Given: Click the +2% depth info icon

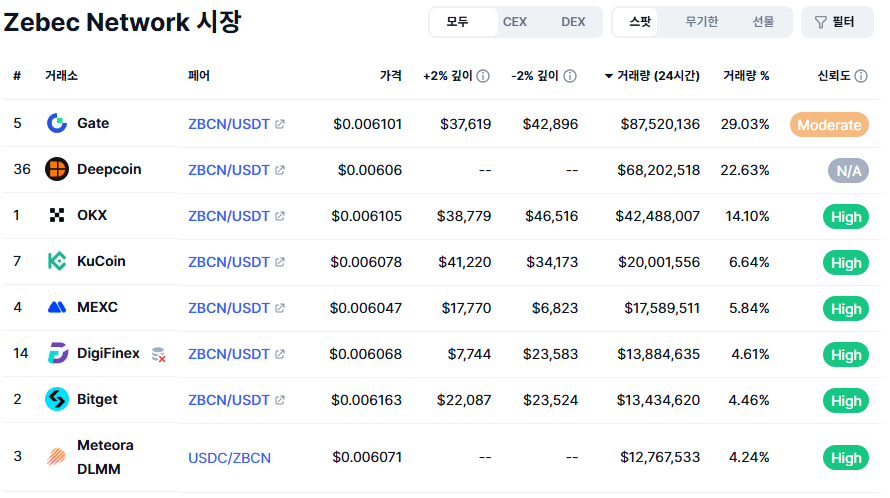Looking at the screenshot, I should coord(483,76).
